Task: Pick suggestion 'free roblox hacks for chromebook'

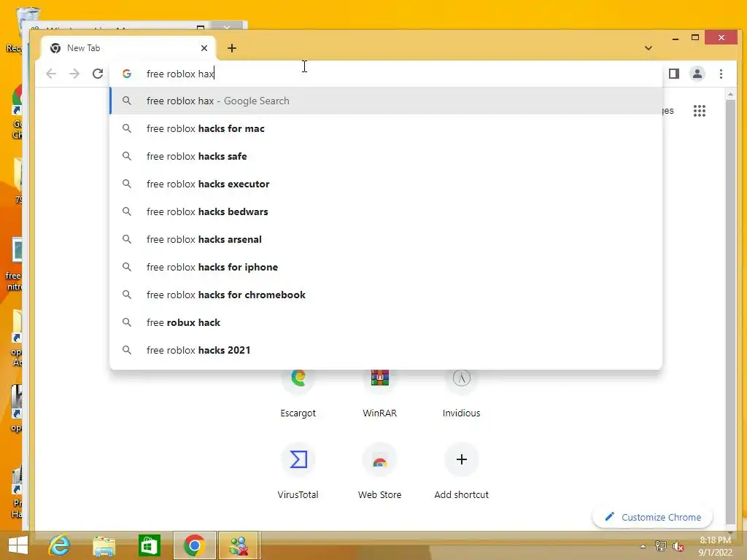Action: pyautogui.click(x=386, y=295)
